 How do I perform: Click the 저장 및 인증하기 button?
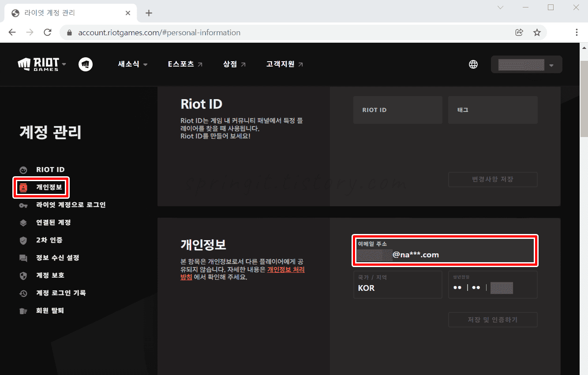click(x=493, y=320)
